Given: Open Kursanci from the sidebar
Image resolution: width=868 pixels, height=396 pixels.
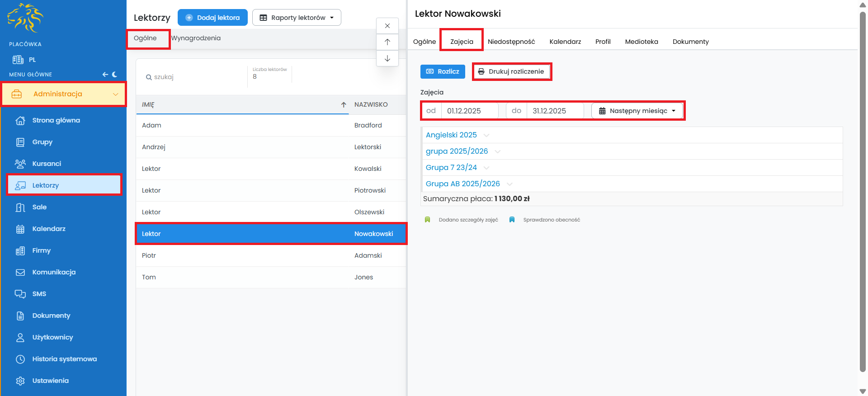Looking at the screenshot, I should (x=47, y=164).
